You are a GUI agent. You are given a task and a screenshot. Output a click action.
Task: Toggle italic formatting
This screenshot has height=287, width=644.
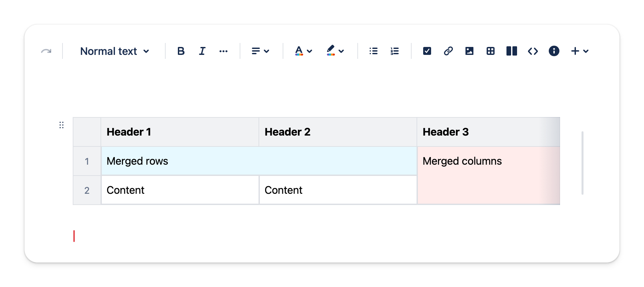coord(202,51)
